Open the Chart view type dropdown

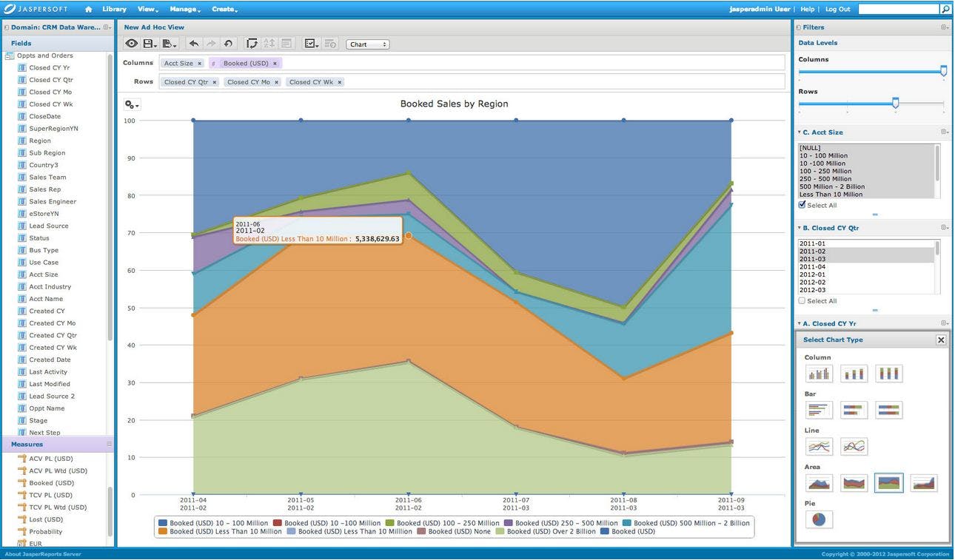[x=368, y=44]
